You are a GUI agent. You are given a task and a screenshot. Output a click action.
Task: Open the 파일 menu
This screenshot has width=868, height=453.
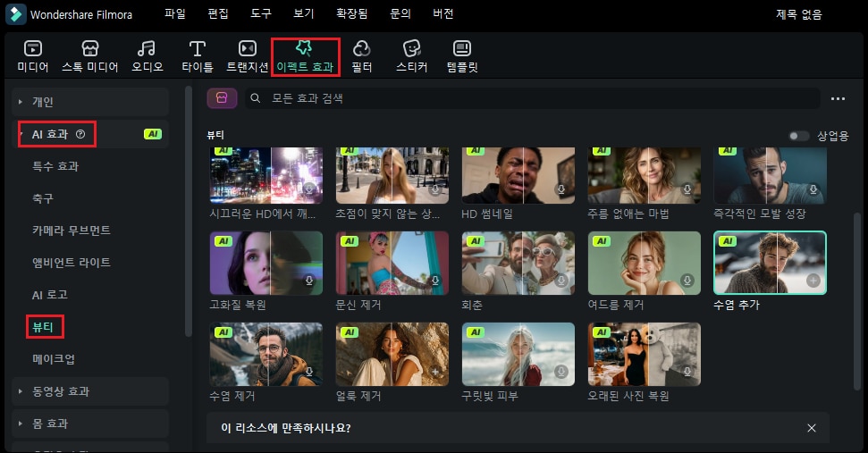[x=175, y=13]
